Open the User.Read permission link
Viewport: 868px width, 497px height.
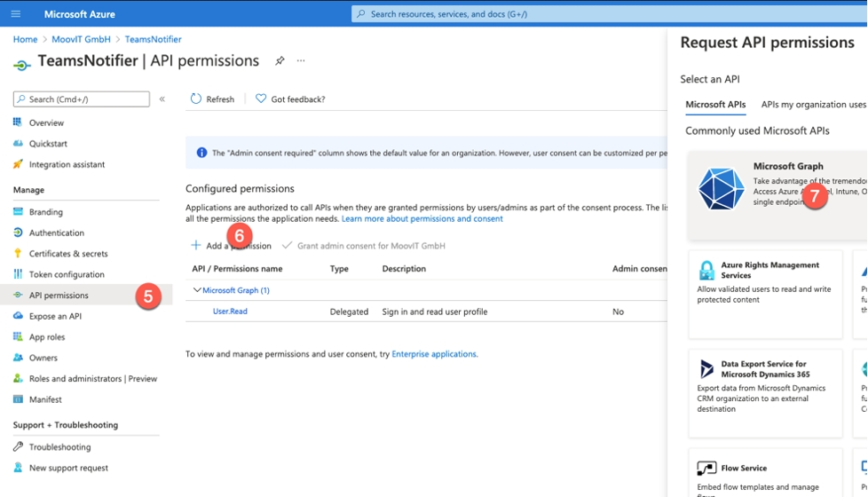pyautogui.click(x=230, y=312)
